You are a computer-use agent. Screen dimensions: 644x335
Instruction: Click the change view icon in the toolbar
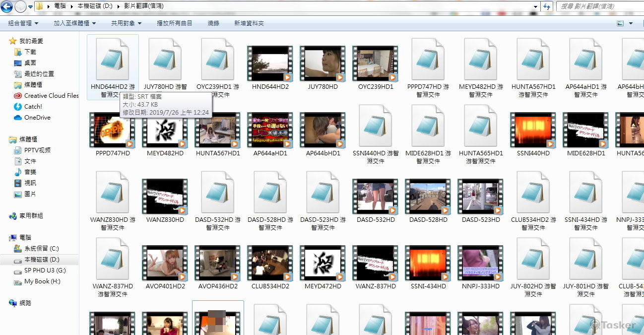click(620, 23)
